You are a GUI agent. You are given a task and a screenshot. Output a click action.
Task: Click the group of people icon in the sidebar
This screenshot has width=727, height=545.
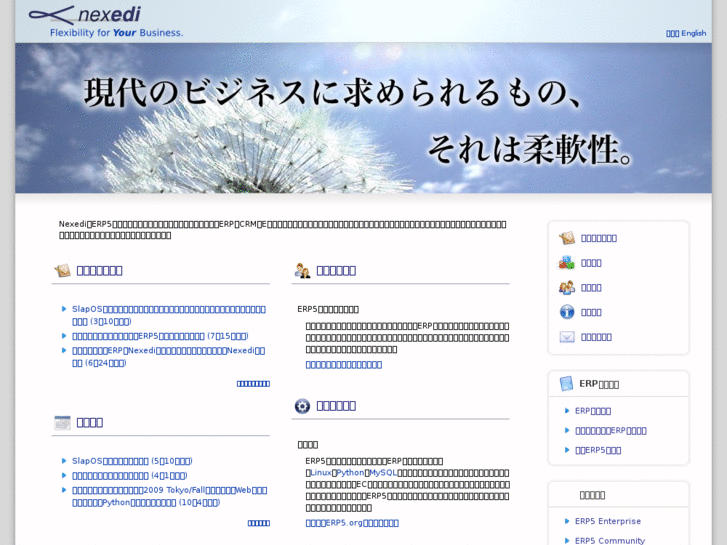click(567, 288)
